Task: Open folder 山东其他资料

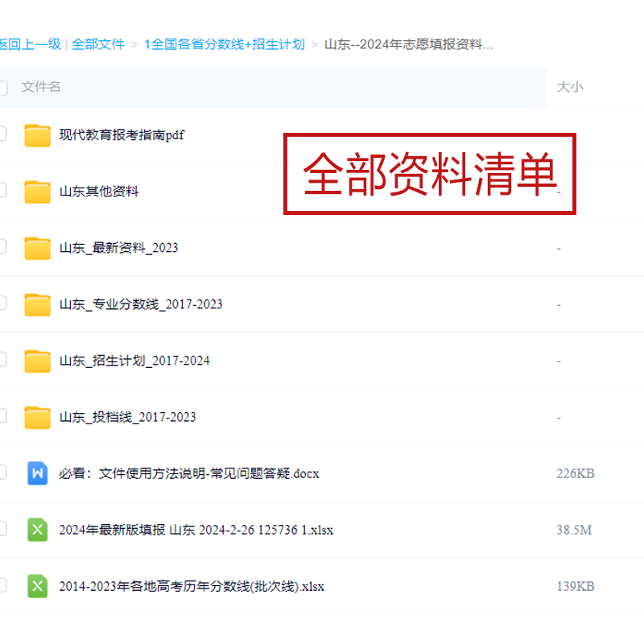Action: click(99, 192)
